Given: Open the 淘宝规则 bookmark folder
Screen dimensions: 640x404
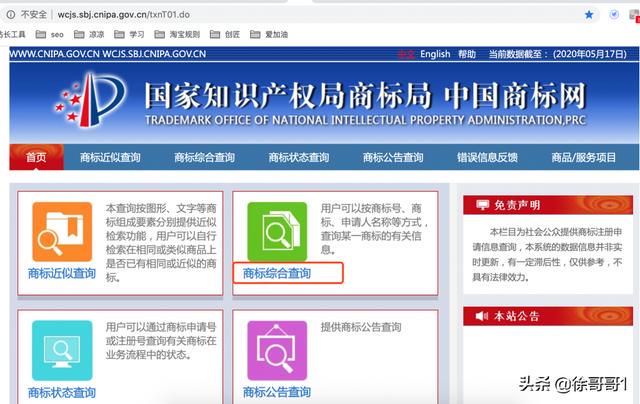Looking at the screenshot, I should click(x=177, y=35).
